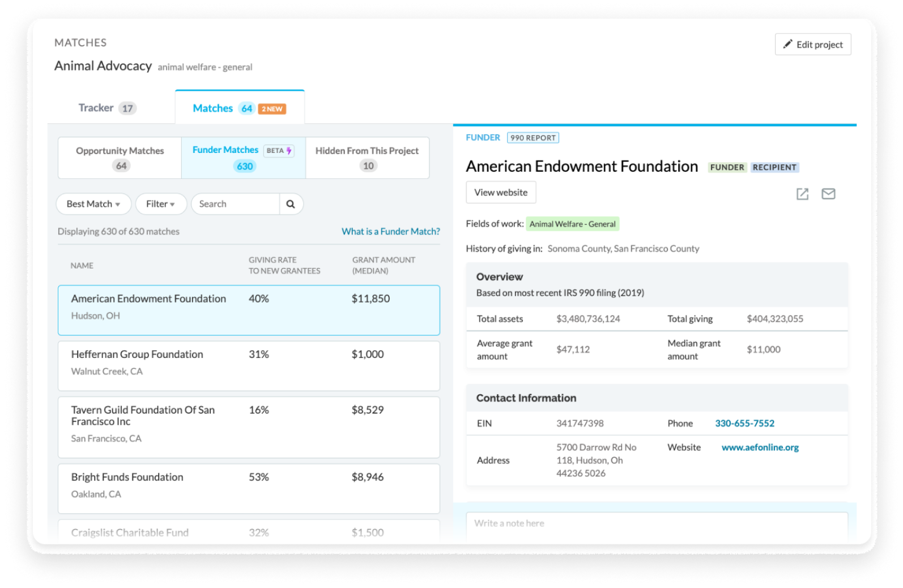The width and height of the screenshot is (903, 588).
Task: Click the Total assets value $3,480,736,124
Action: pyautogui.click(x=588, y=319)
